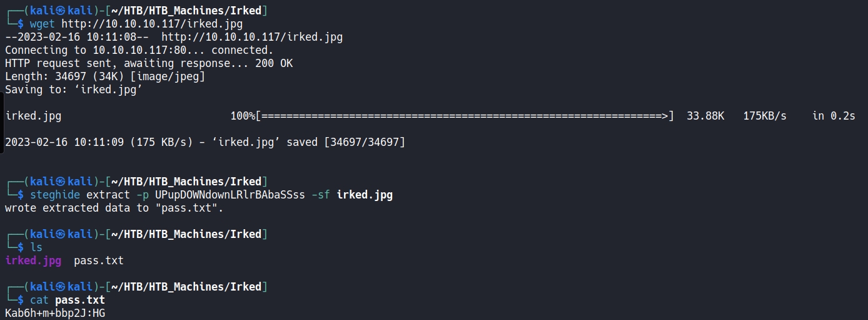Click irked.jpg in the steghide command

365,195
